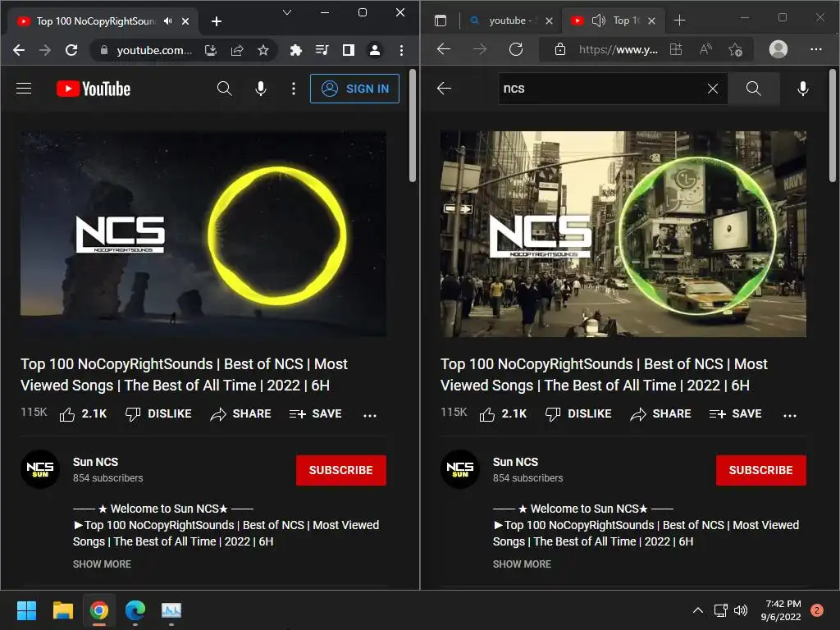The width and height of the screenshot is (840, 630).
Task: Add this page to Edge favorites
Action: [x=736, y=49]
